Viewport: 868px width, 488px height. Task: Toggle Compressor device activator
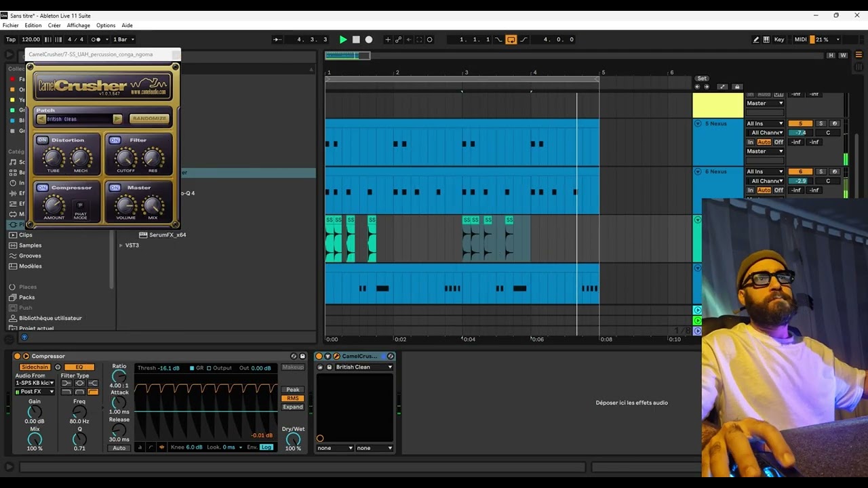tap(17, 356)
